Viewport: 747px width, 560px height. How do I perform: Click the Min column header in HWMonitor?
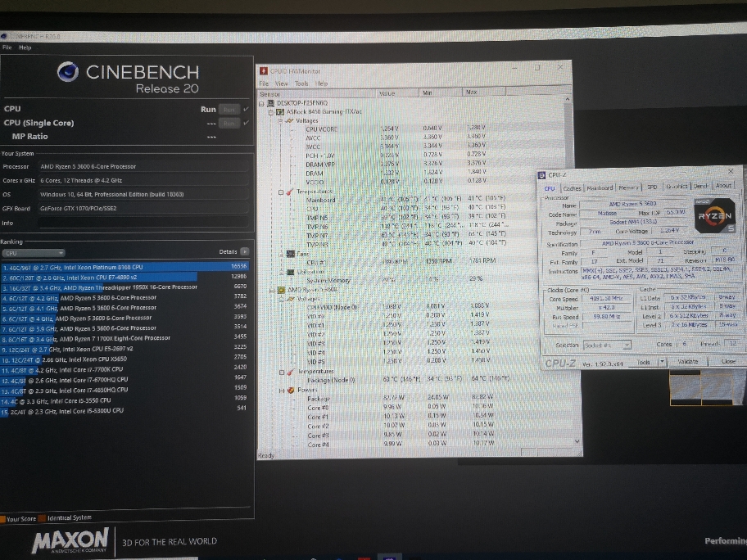(441, 93)
